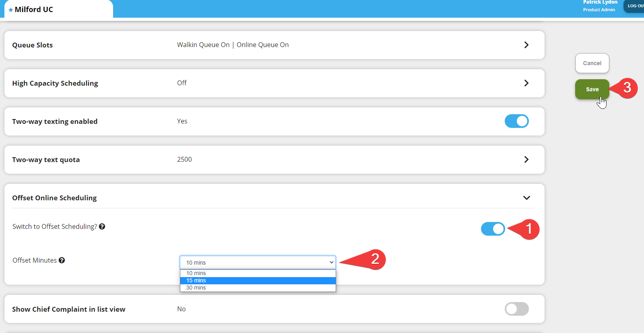
Task: Click the Queue Slots row label
Action: coord(33,45)
